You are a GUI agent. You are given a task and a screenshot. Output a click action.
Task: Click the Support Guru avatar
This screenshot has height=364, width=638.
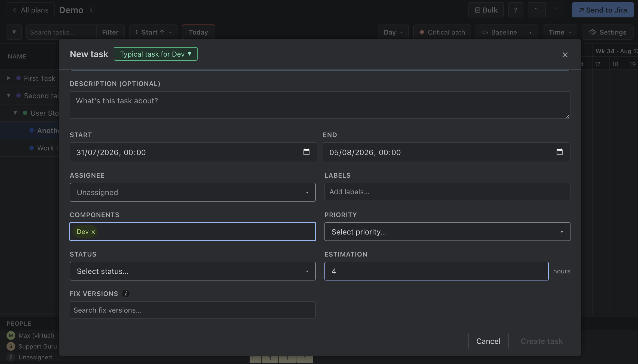pyautogui.click(x=11, y=346)
